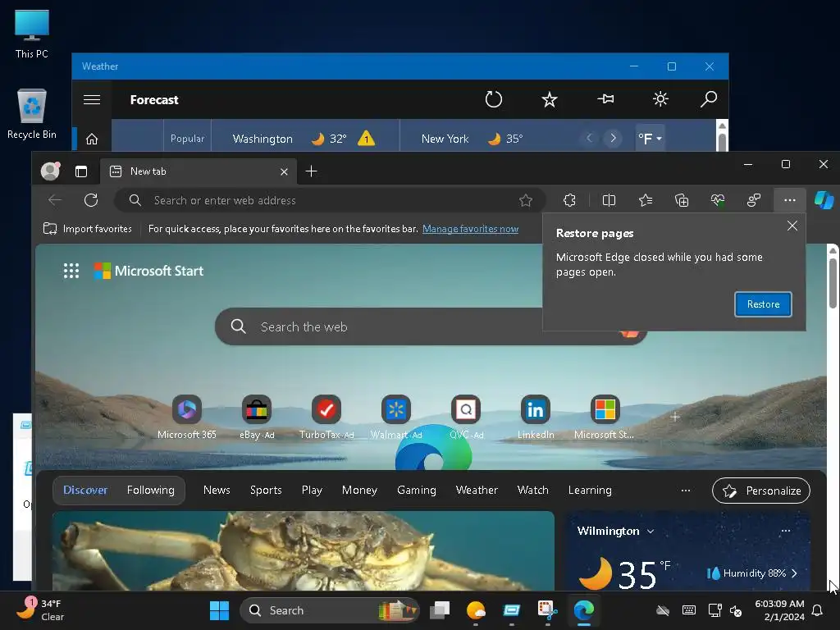Show more feed categories ellipsis
840x630 pixels.
[x=685, y=491]
